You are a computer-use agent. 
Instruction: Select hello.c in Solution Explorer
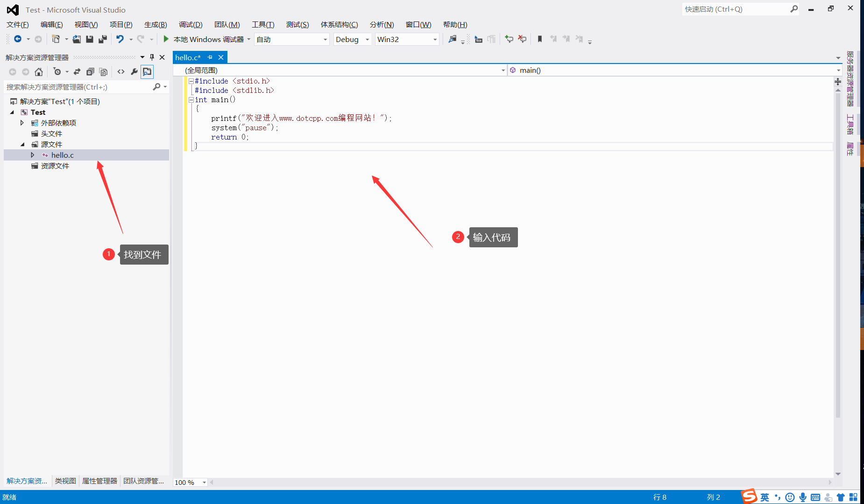click(x=63, y=154)
